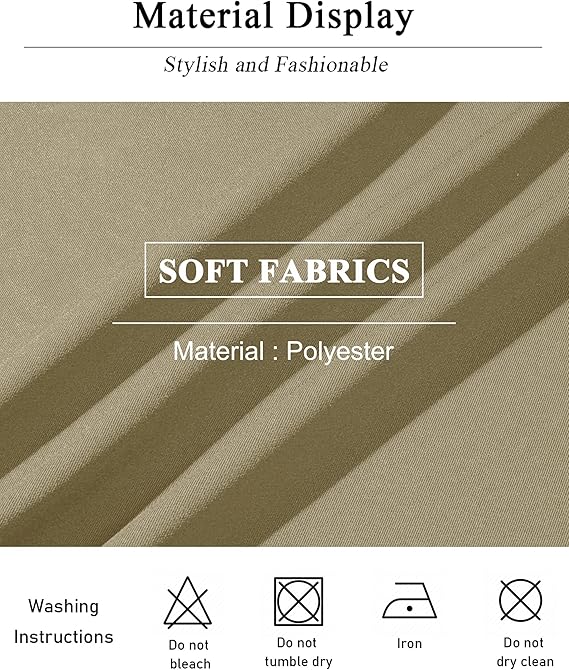Click the Iron symbol icon
Viewport: 569px width, 670px height.
click(409, 601)
